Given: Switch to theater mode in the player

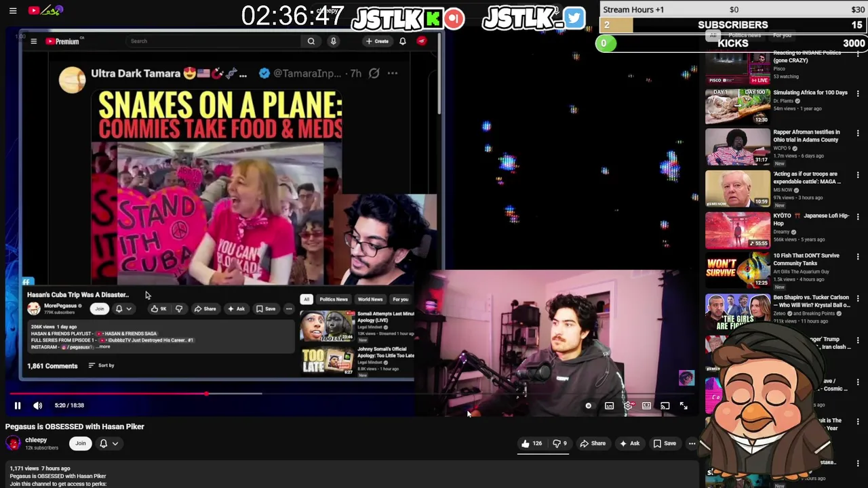Looking at the screenshot, I should tap(647, 406).
